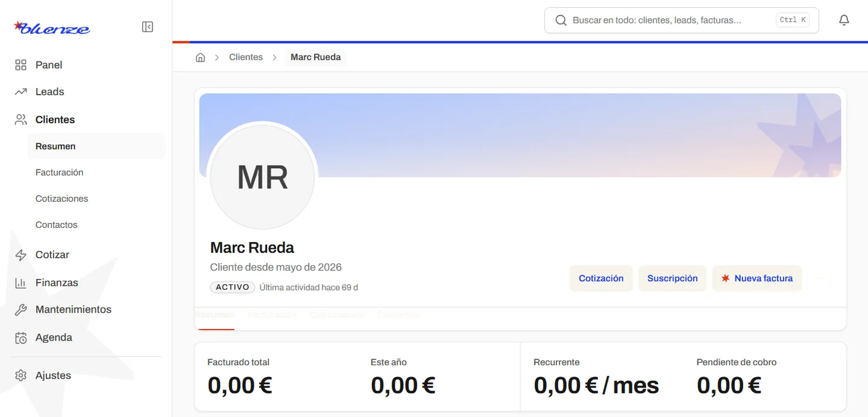
Task: Click the ACTIVO status badge
Action: (x=233, y=287)
